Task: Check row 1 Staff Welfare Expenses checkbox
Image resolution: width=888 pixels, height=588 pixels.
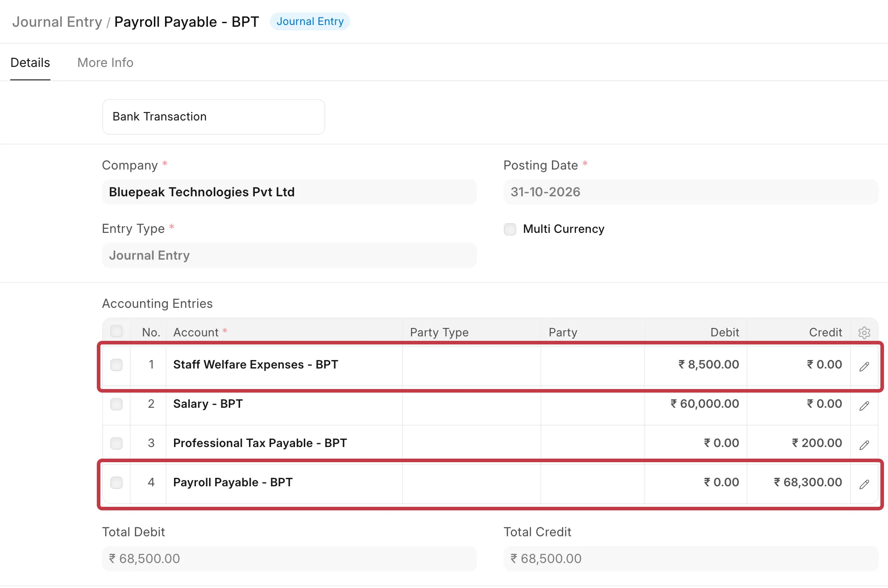Action: tap(116, 364)
